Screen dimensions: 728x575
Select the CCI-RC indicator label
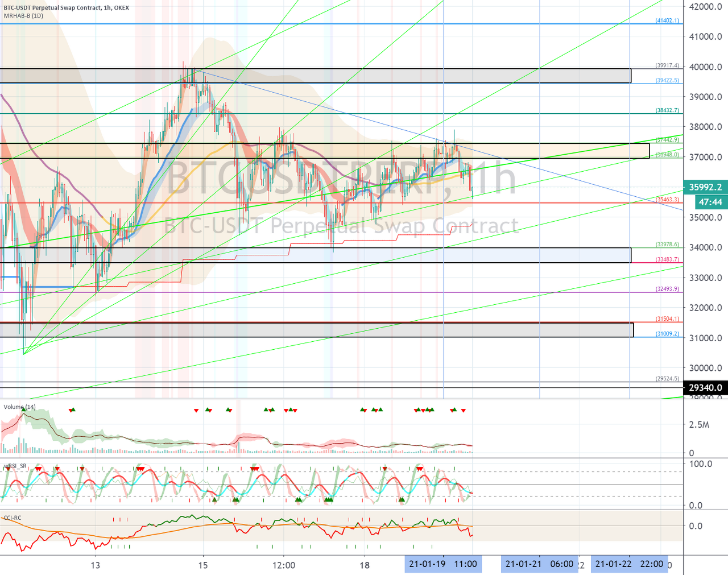tap(13, 518)
